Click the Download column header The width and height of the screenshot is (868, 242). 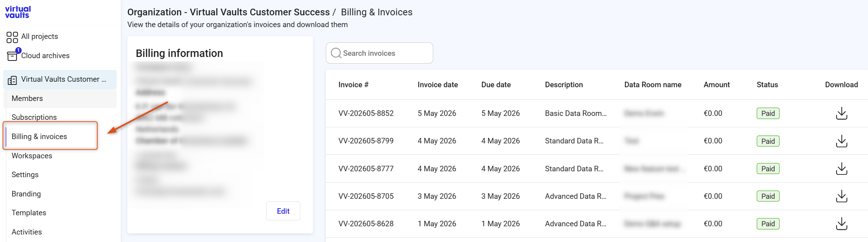pos(841,84)
